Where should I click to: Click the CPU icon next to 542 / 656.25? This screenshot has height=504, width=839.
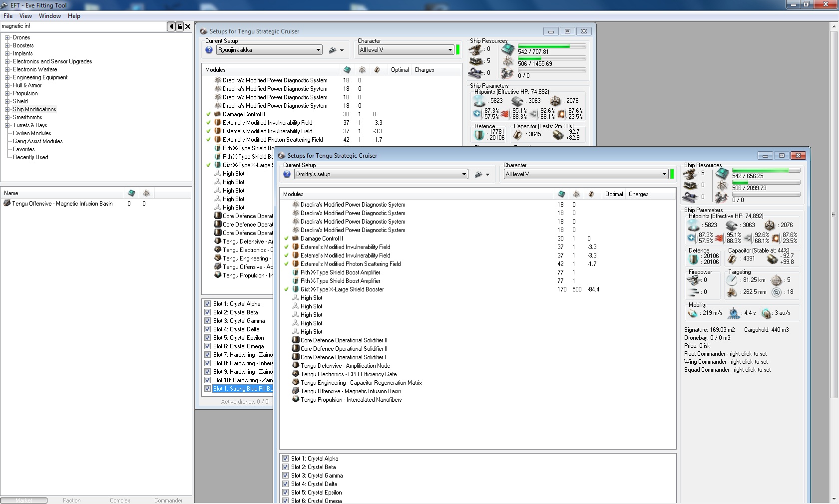722,174
